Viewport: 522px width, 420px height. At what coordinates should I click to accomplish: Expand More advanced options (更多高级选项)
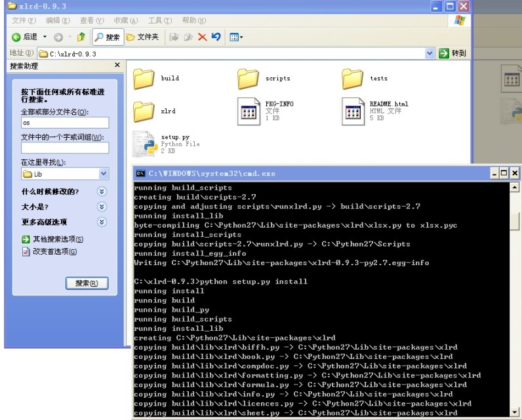(x=102, y=222)
